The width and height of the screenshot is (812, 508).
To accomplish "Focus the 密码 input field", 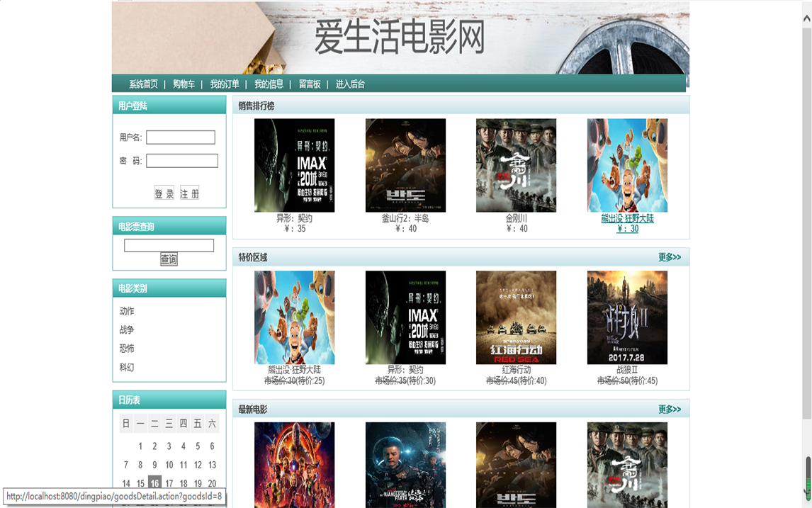I will pyautogui.click(x=182, y=161).
